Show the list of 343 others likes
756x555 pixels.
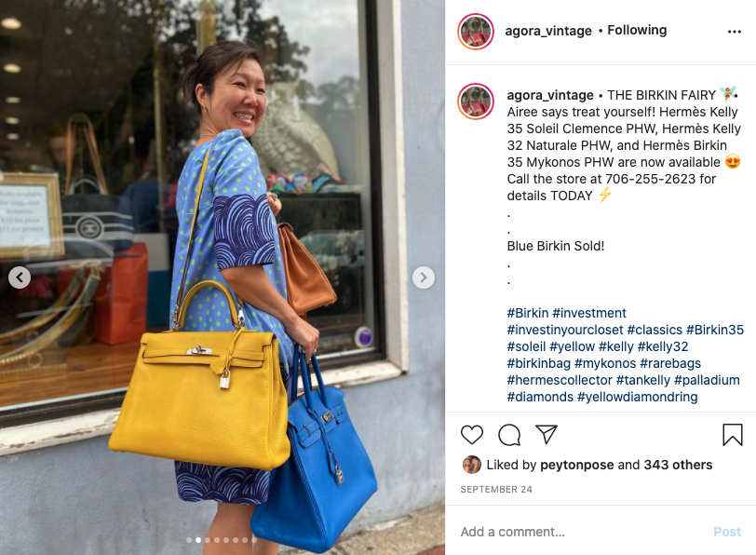pos(678,465)
